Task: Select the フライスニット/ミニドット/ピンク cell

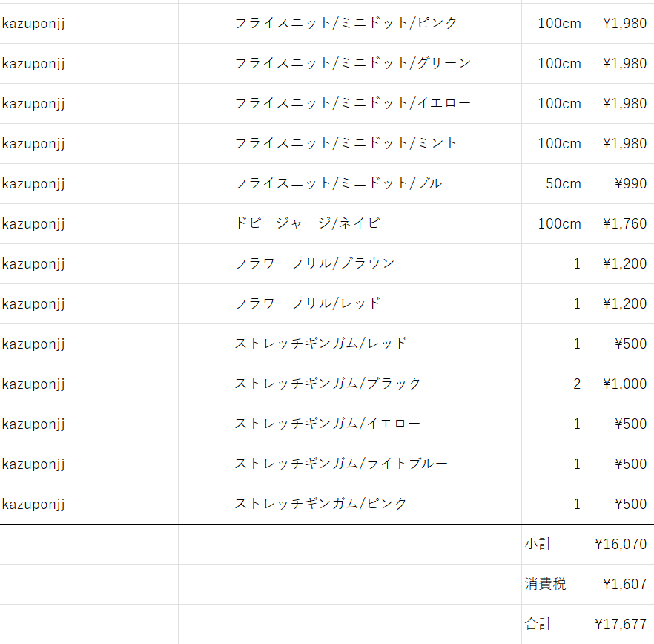Action: [376, 24]
